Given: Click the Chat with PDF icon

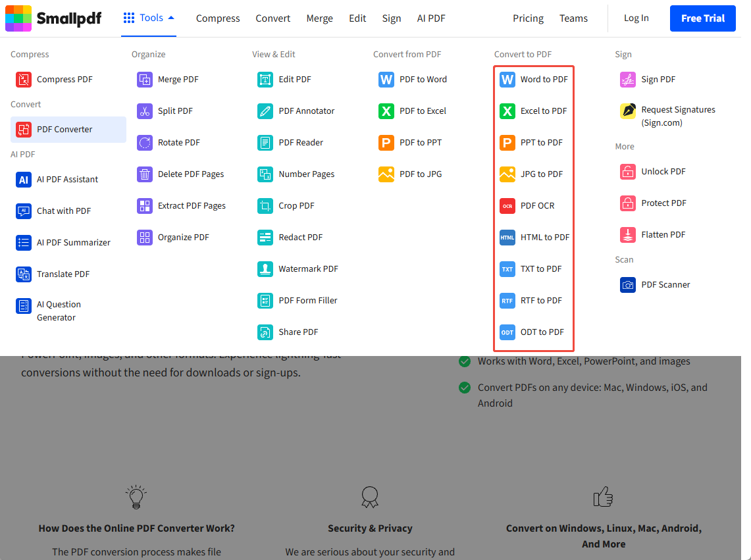Looking at the screenshot, I should tap(24, 211).
